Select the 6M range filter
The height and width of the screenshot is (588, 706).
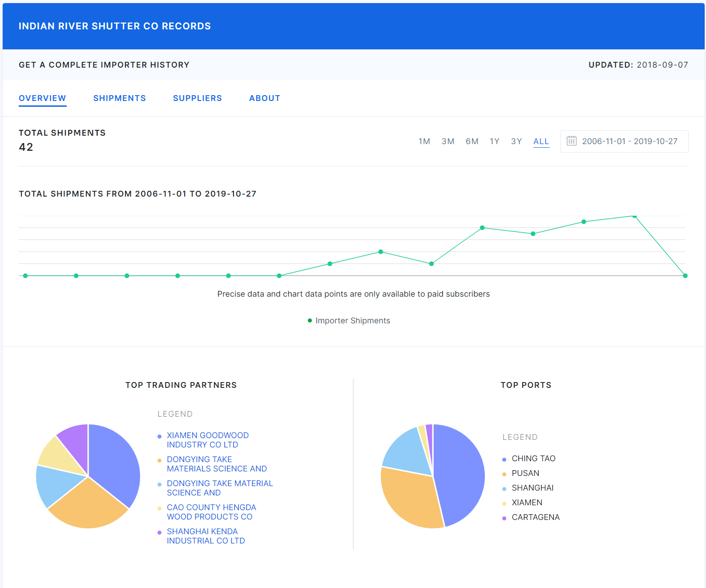(472, 141)
